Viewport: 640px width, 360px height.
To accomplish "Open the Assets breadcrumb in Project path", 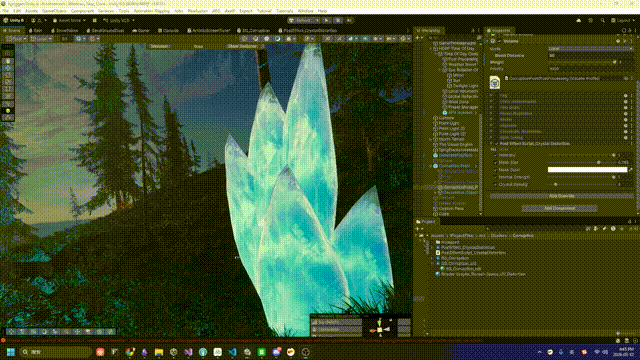I will pyautogui.click(x=437, y=236).
